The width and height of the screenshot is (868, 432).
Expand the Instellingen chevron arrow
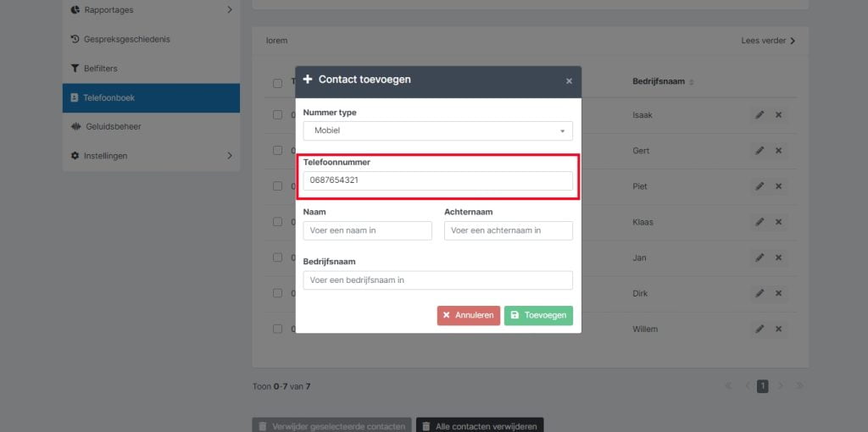(x=230, y=156)
